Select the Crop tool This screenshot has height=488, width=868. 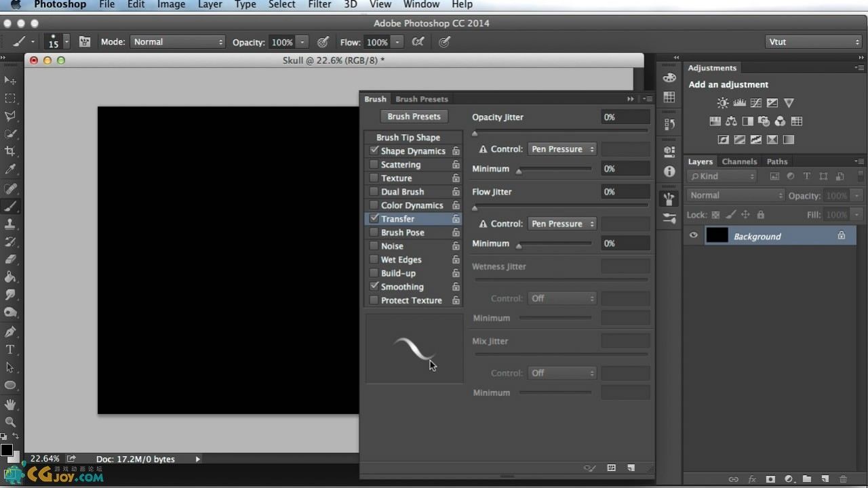(x=10, y=151)
